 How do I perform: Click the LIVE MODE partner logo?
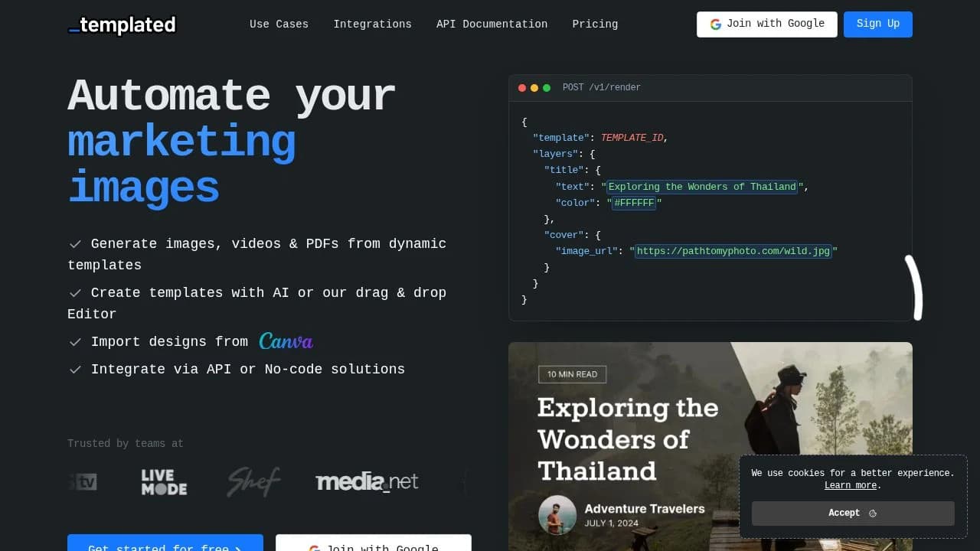click(163, 482)
